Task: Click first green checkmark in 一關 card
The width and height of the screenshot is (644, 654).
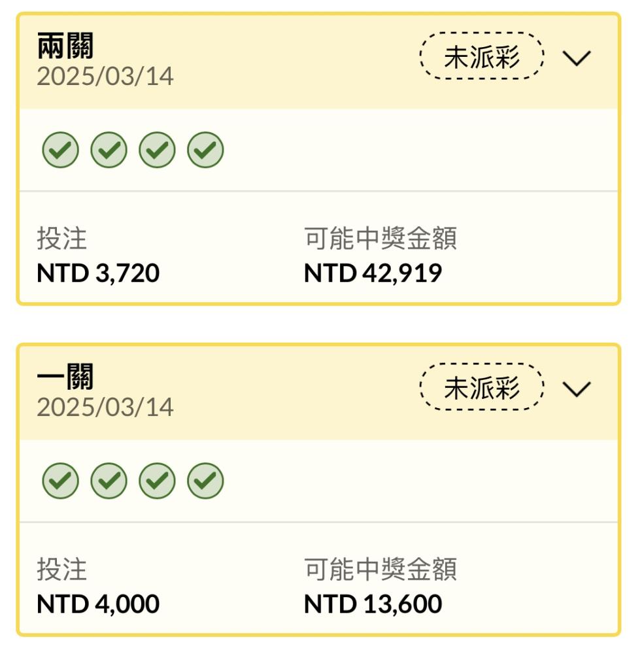Action: click(61, 481)
